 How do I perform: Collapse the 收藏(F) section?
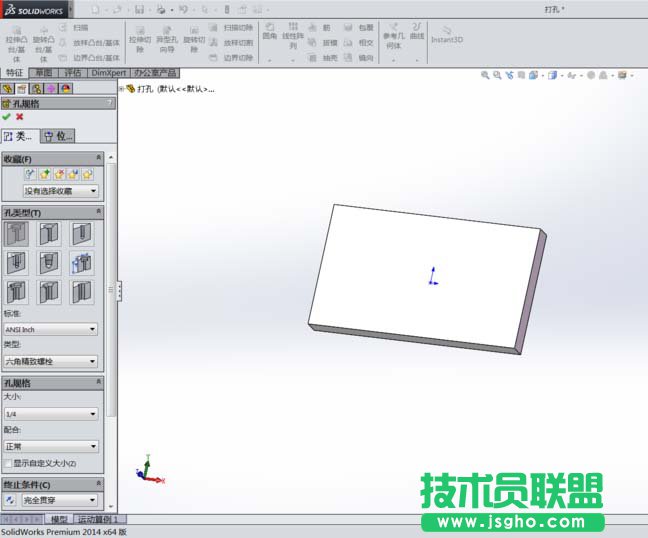point(98,158)
